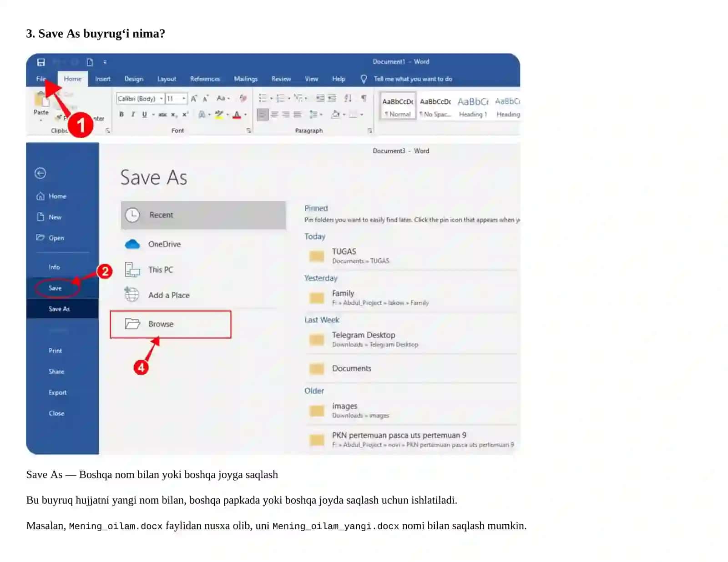Select This PC location icon
Viewport: 728px width, 562px height.
tap(132, 270)
